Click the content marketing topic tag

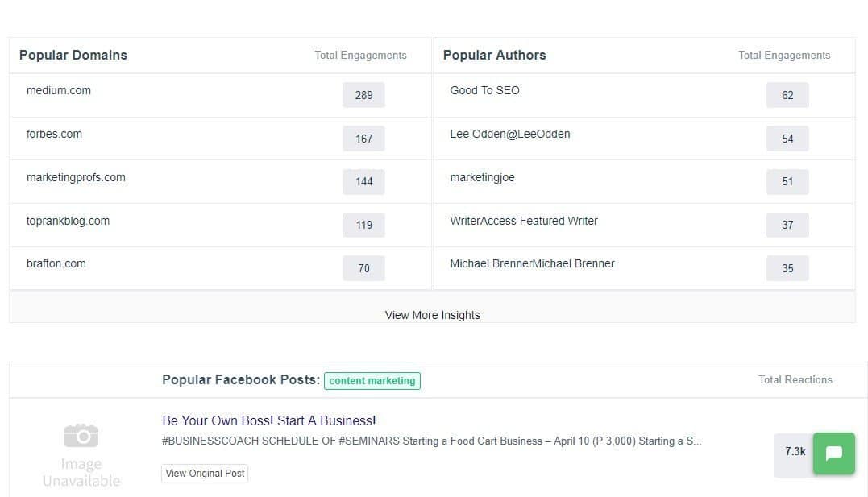point(372,380)
